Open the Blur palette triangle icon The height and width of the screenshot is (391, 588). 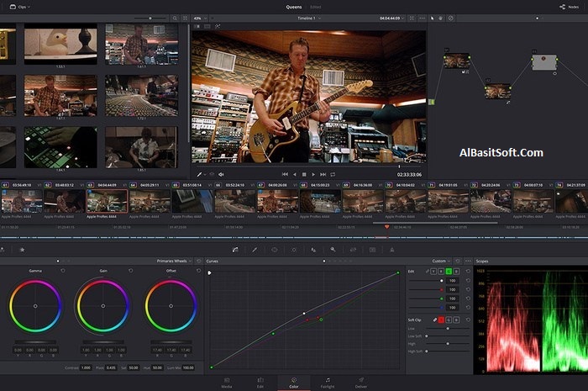(392, 250)
